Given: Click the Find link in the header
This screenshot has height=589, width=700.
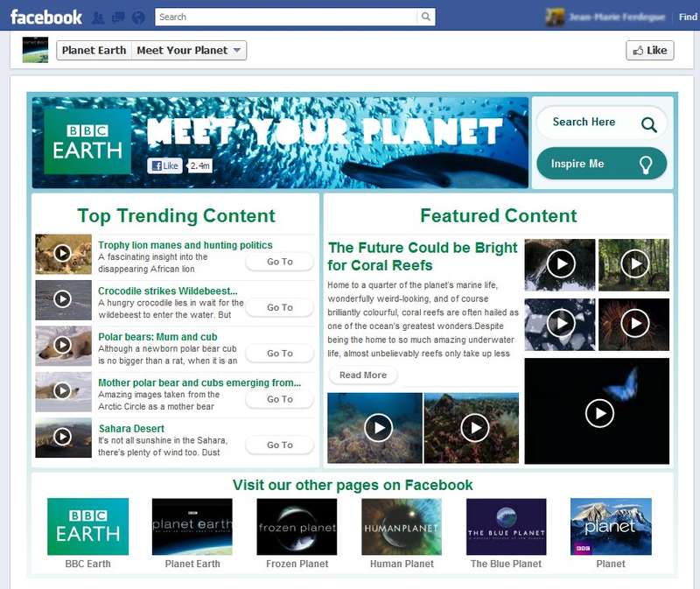Looking at the screenshot, I should (688, 17).
